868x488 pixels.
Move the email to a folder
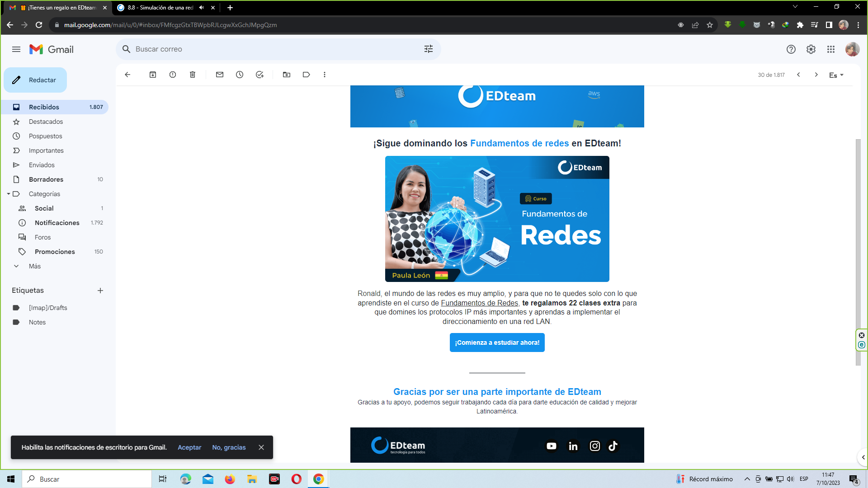(x=287, y=75)
